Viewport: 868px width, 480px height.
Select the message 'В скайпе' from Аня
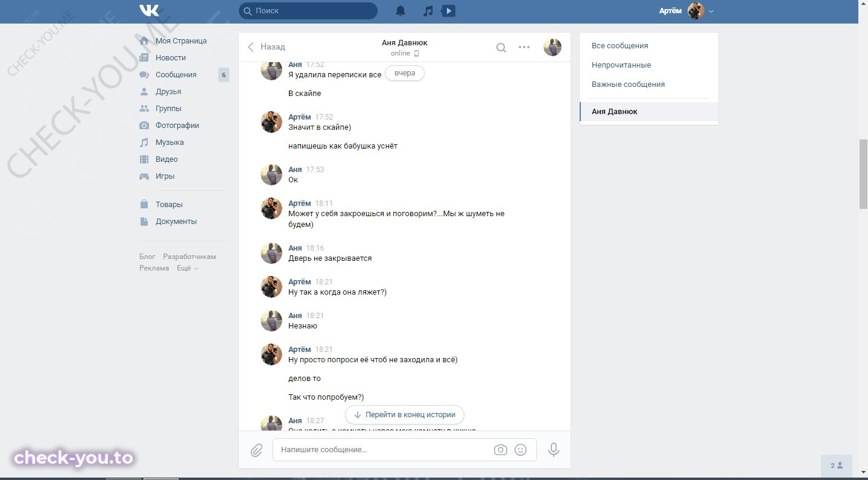click(305, 94)
